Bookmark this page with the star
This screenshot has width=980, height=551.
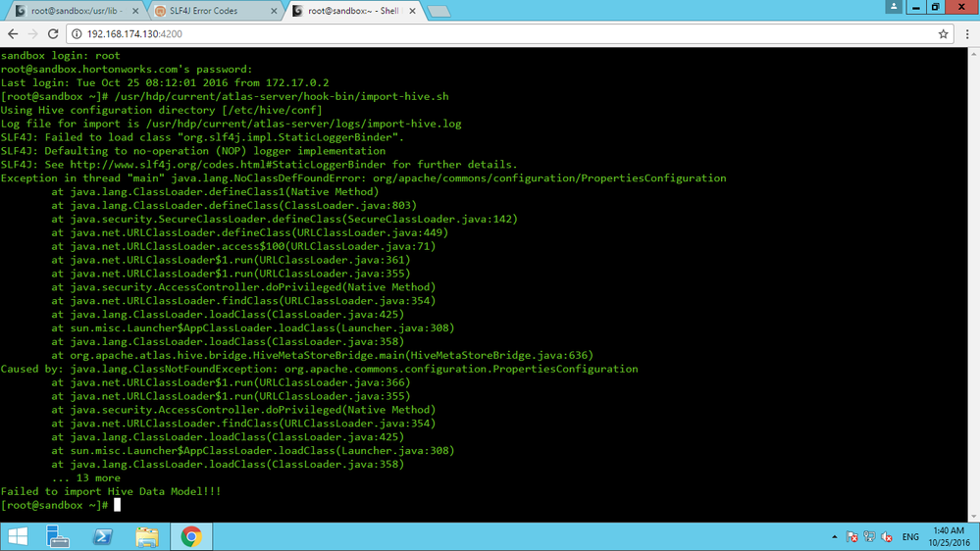pos(943,33)
